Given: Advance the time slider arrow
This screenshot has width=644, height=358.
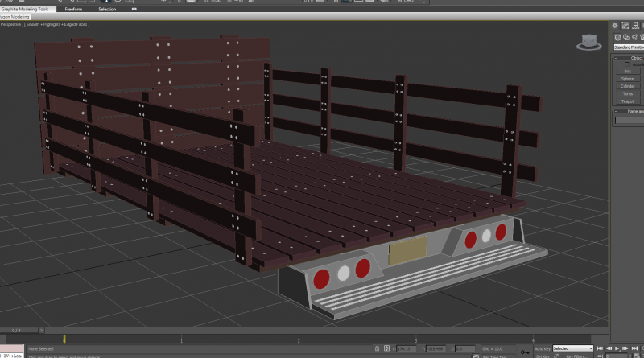Looking at the screenshot, I should [x=41, y=331].
